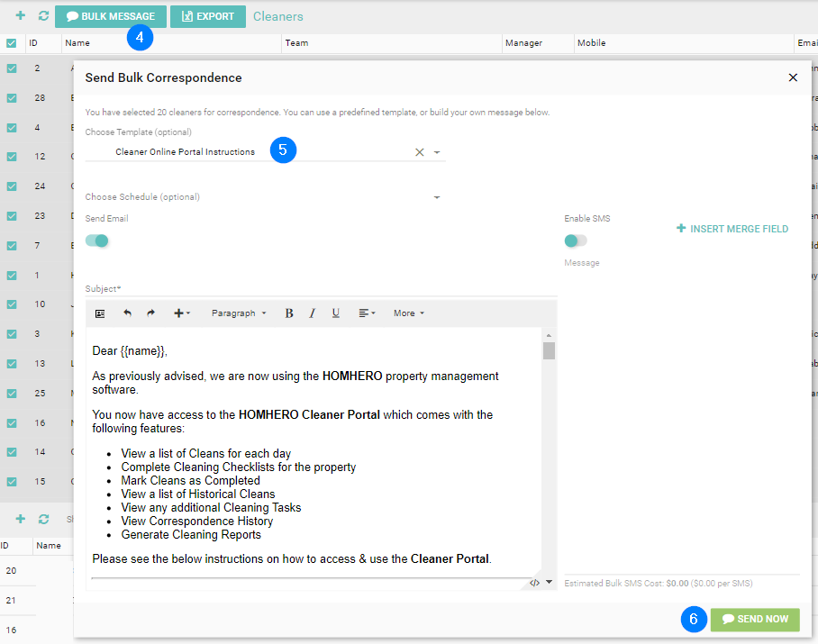The width and height of the screenshot is (818, 644).
Task: Clear the selected template with X icon
Action: pos(419,152)
